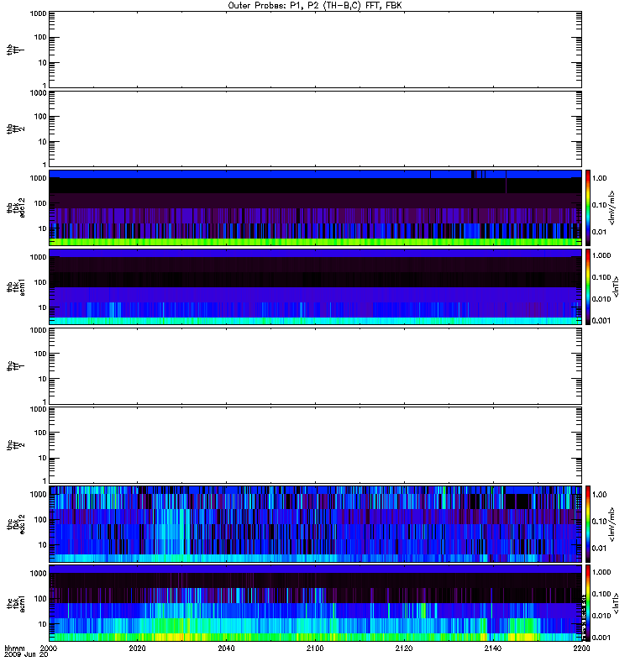Click the '0.01' value on thc edc12 color bar

[599, 549]
